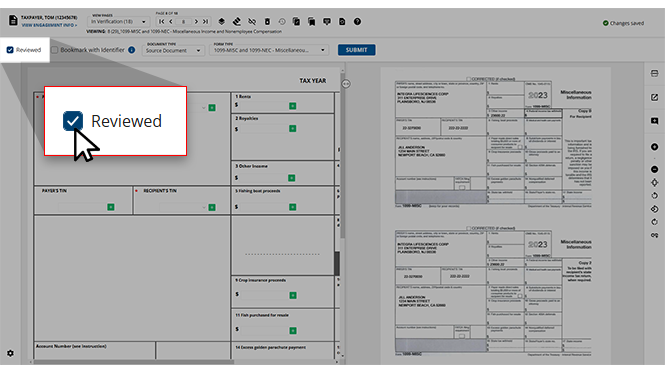
Task: Click the green icon in Fish purchased for resale field
Action: tap(293, 330)
